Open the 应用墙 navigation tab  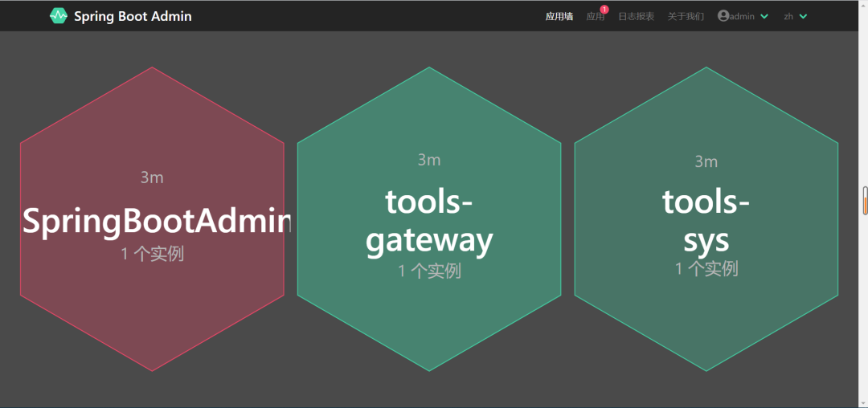(559, 16)
